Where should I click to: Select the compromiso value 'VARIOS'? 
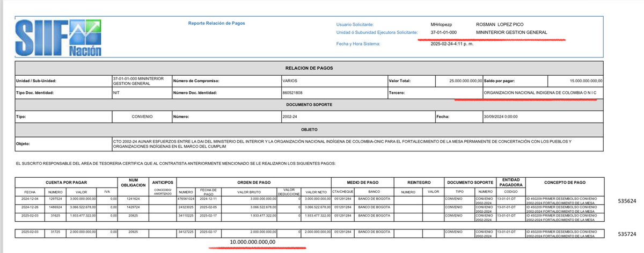coord(289,81)
